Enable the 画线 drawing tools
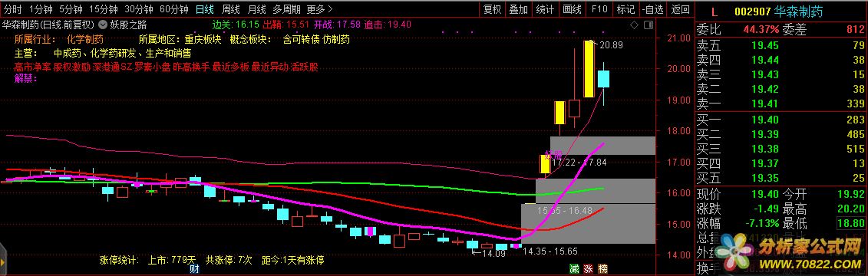This screenshot has height=276, width=868. tap(573, 9)
